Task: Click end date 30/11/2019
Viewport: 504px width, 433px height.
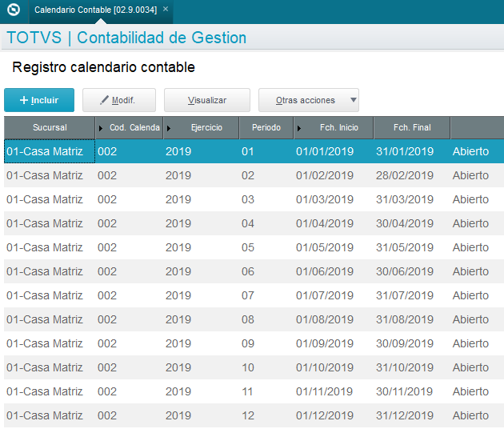Action: [405, 391]
